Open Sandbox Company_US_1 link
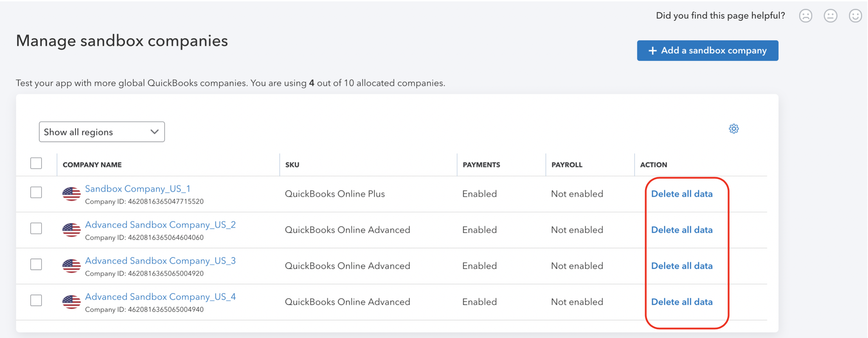Screen dimensions: 868x338 138,189
